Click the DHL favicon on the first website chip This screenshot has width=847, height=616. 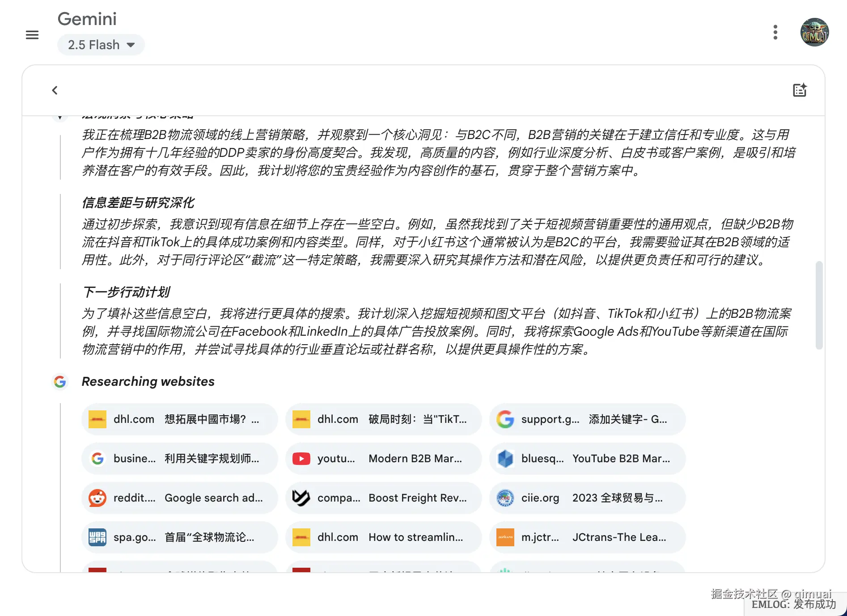click(x=97, y=419)
